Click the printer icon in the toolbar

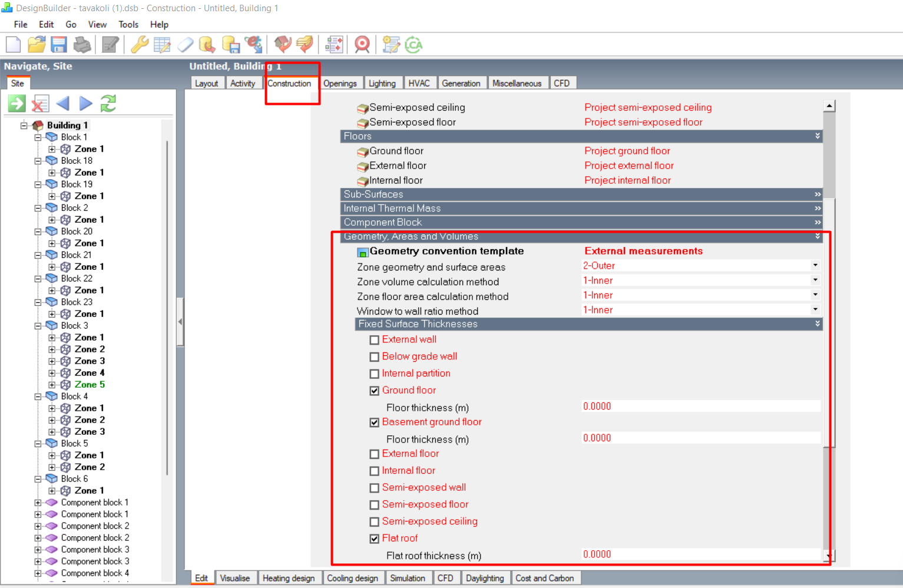click(x=82, y=45)
